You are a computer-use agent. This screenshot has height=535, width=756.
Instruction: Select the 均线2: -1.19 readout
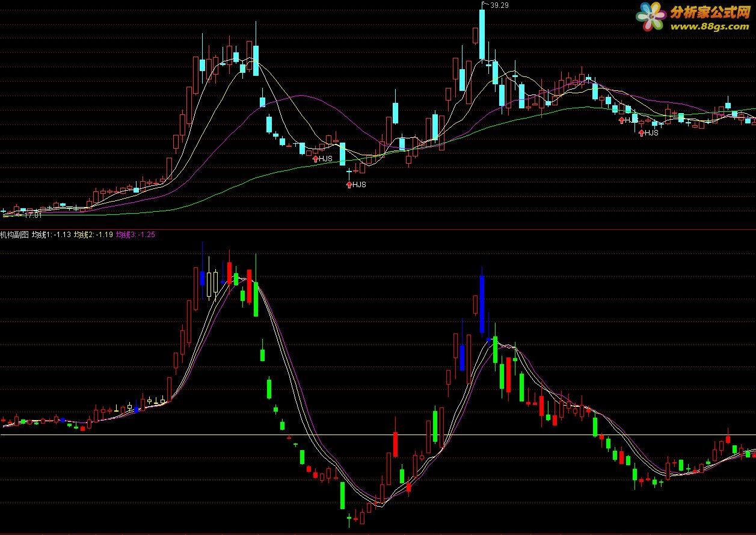pos(93,235)
